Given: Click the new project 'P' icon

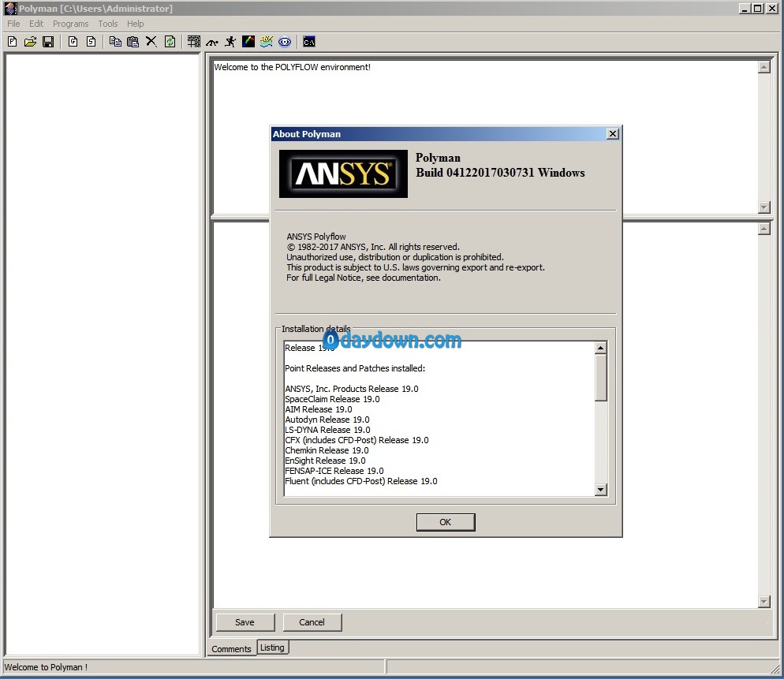Looking at the screenshot, I should tap(13, 42).
